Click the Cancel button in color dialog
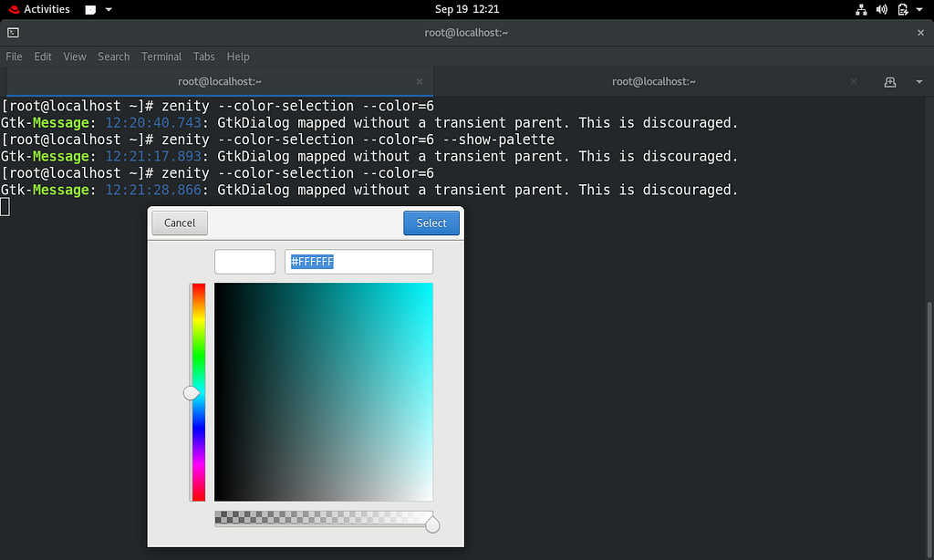The image size is (934, 560). click(180, 223)
